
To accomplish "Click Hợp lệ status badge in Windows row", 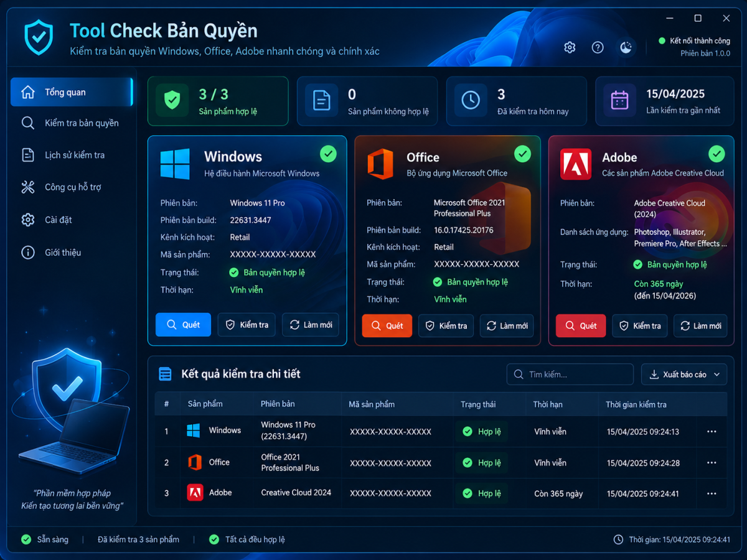I will (x=482, y=431).
